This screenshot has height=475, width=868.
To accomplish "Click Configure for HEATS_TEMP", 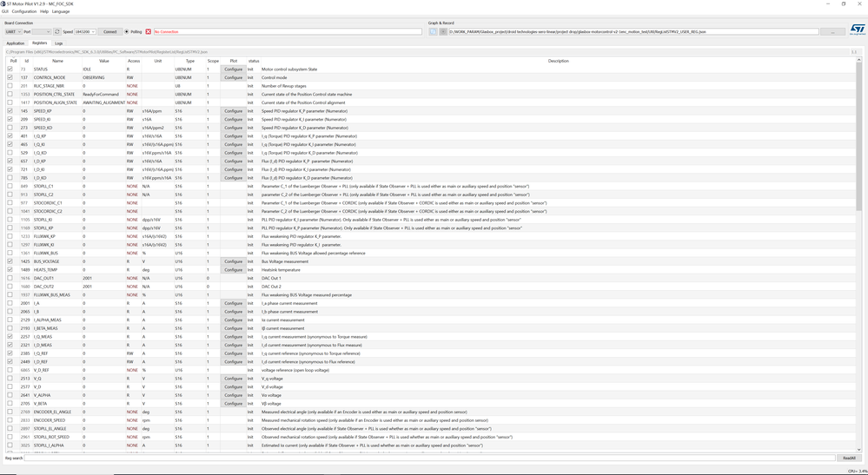I will click(x=234, y=270).
